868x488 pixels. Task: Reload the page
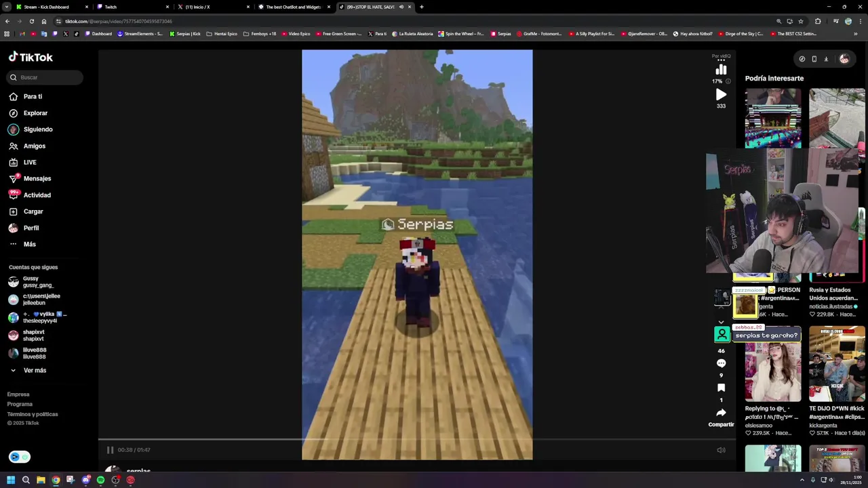point(31,21)
